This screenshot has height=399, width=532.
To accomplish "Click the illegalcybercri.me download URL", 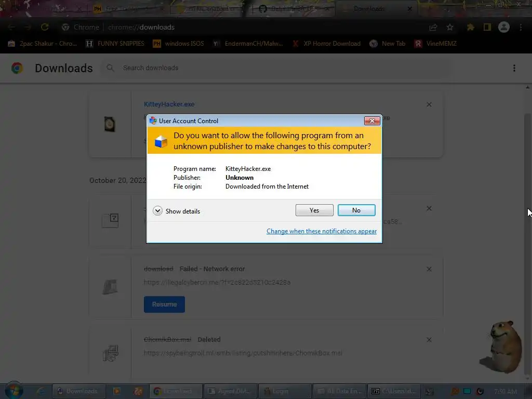I will point(217,282).
